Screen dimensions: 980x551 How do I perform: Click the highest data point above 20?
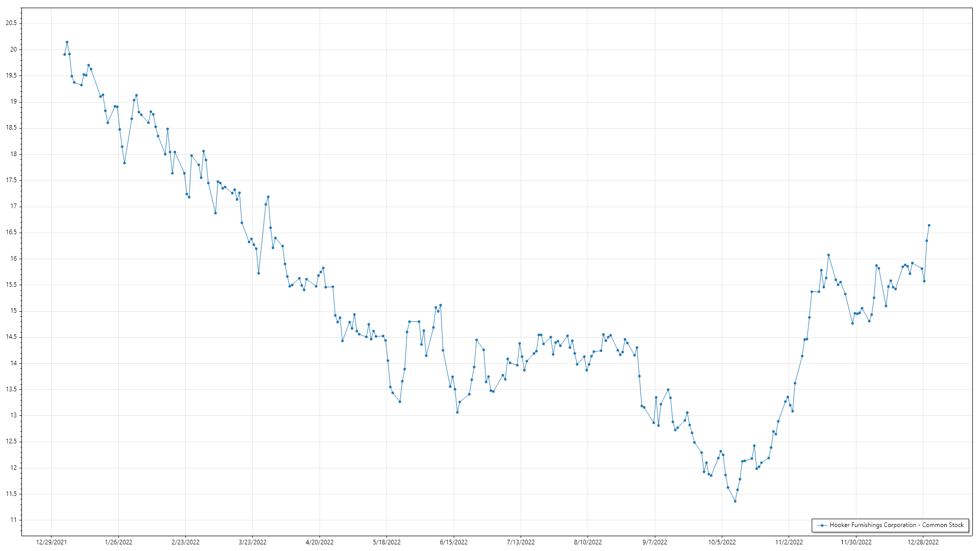point(67,42)
